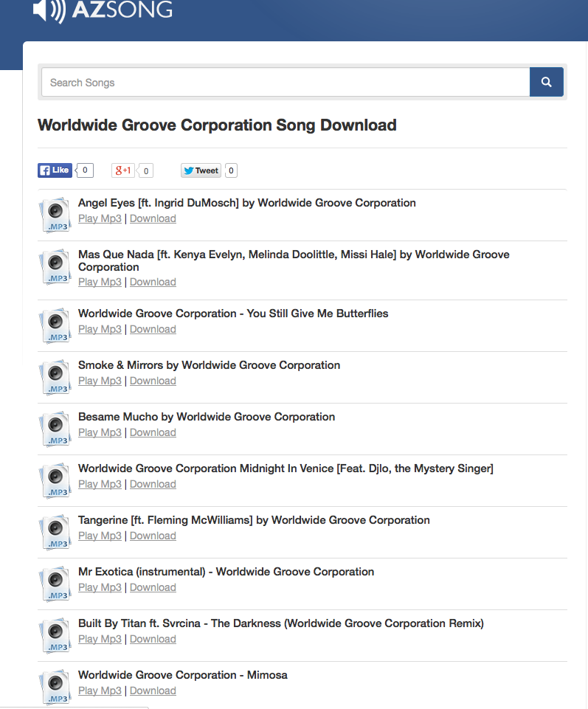The image size is (588, 709).
Task: Click the Facebook like count bubble
Action: pos(85,170)
